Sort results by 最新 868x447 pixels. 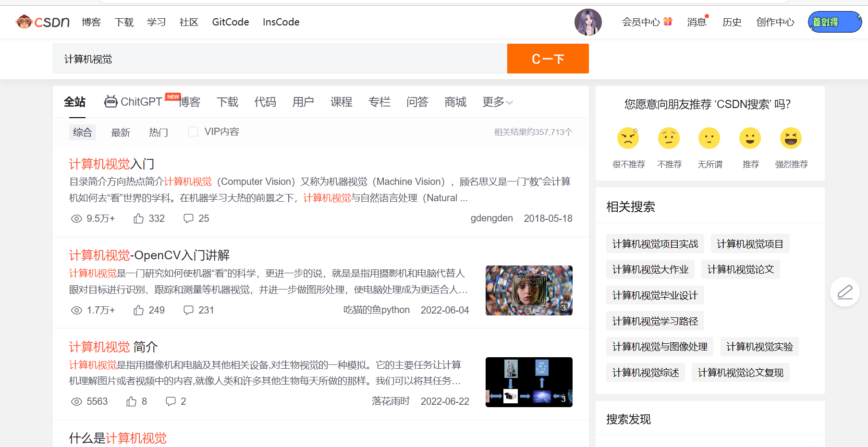pos(121,133)
